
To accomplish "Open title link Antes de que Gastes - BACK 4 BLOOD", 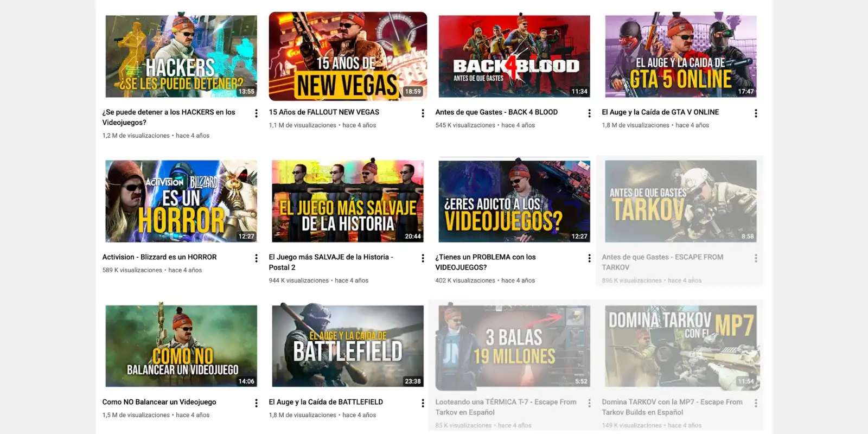I will 496,112.
